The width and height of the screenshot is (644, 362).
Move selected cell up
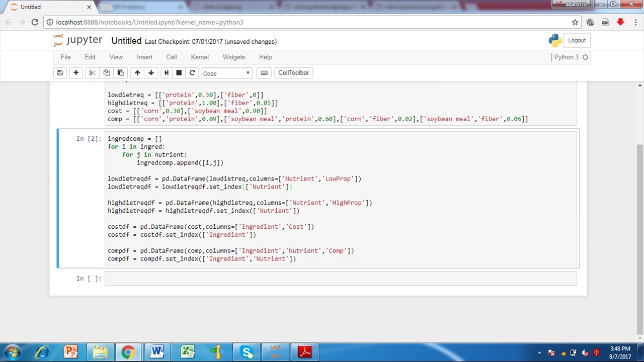pyautogui.click(x=137, y=73)
